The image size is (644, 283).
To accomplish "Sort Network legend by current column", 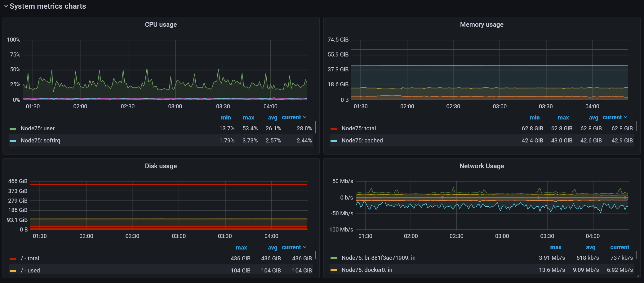I will (620, 247).
